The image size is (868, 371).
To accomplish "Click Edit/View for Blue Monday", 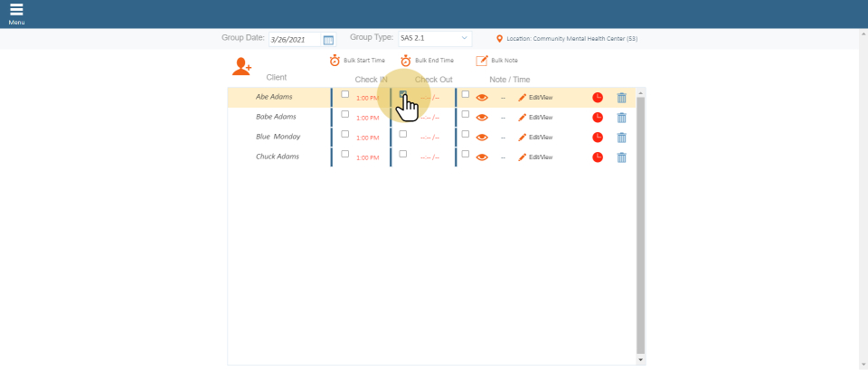I will click(x=535, y=138).
